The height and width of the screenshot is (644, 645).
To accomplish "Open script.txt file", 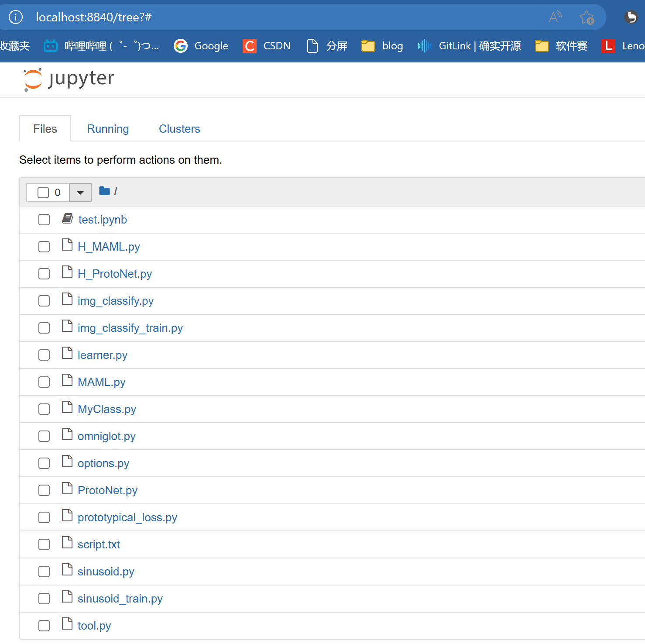I will point(99,544).
